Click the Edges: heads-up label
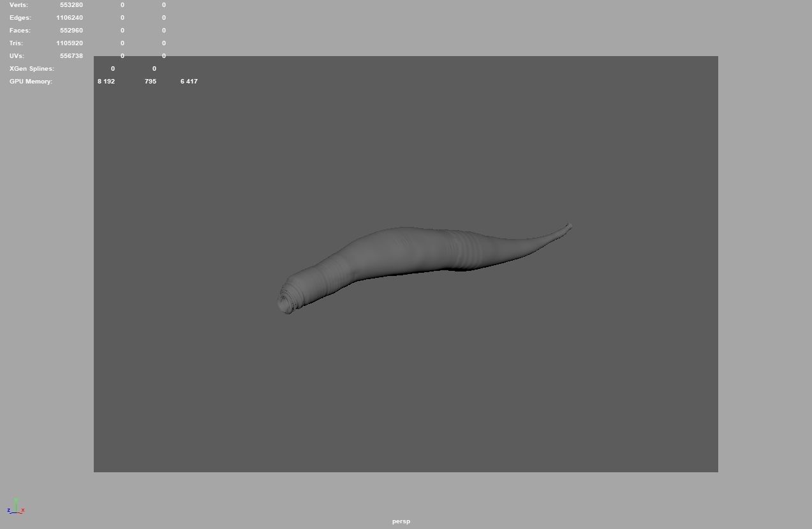 (20, 18)
